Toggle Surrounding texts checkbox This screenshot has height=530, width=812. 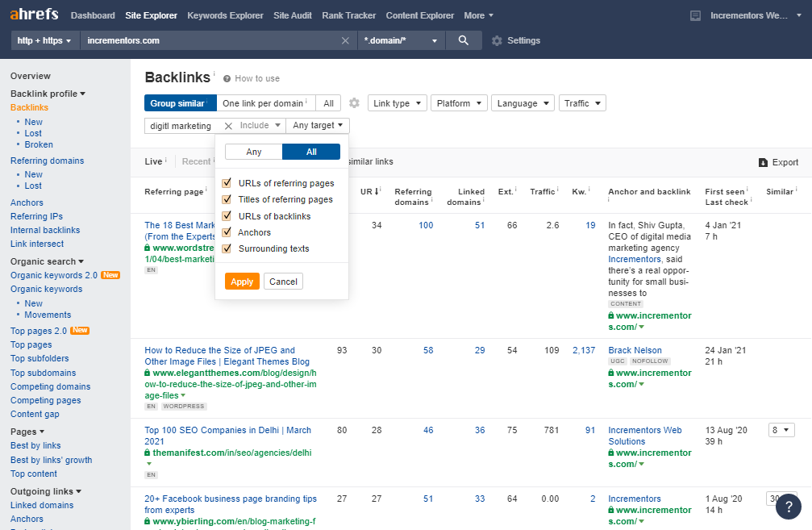point(227,248)
